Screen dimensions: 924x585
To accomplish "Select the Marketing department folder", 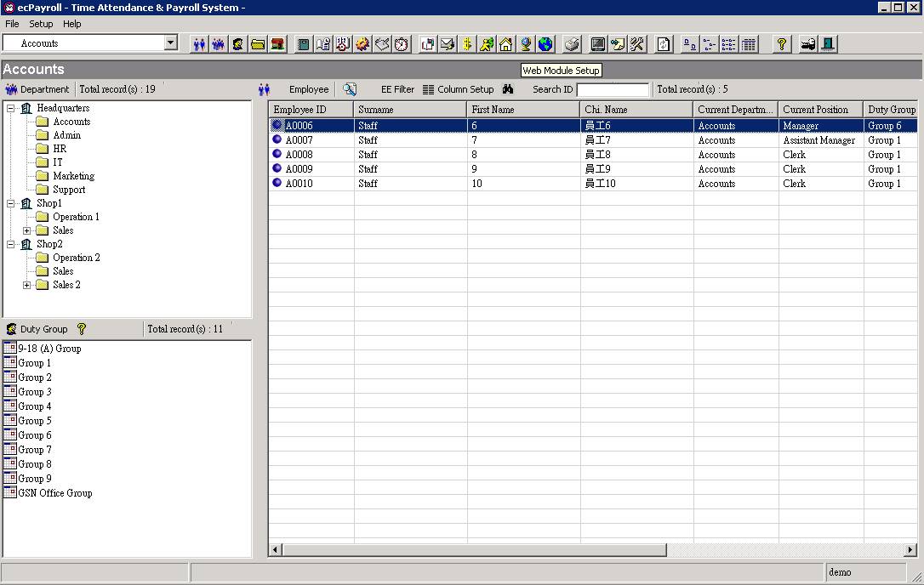I will pyautogui.click(x=73, y=176).
